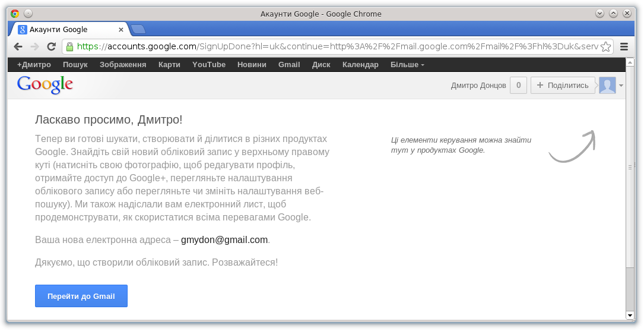The height and width of the screenshot is (331, 644).
Task: Click the scrollbar down arrow
Action: click(x=630, y=316)
